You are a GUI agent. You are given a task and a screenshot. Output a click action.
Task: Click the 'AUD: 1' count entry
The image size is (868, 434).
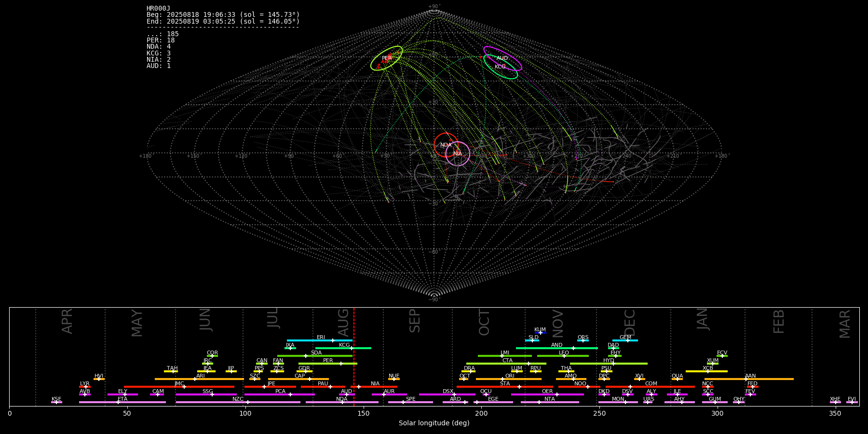pos(159,66)
